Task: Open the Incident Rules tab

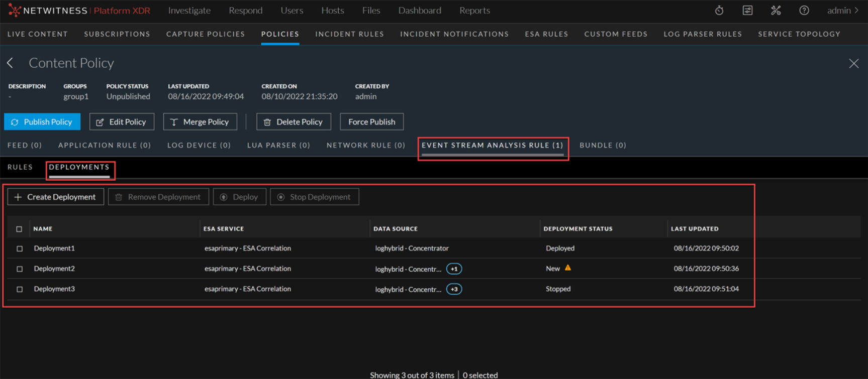Action: click(x=349, y=34)
